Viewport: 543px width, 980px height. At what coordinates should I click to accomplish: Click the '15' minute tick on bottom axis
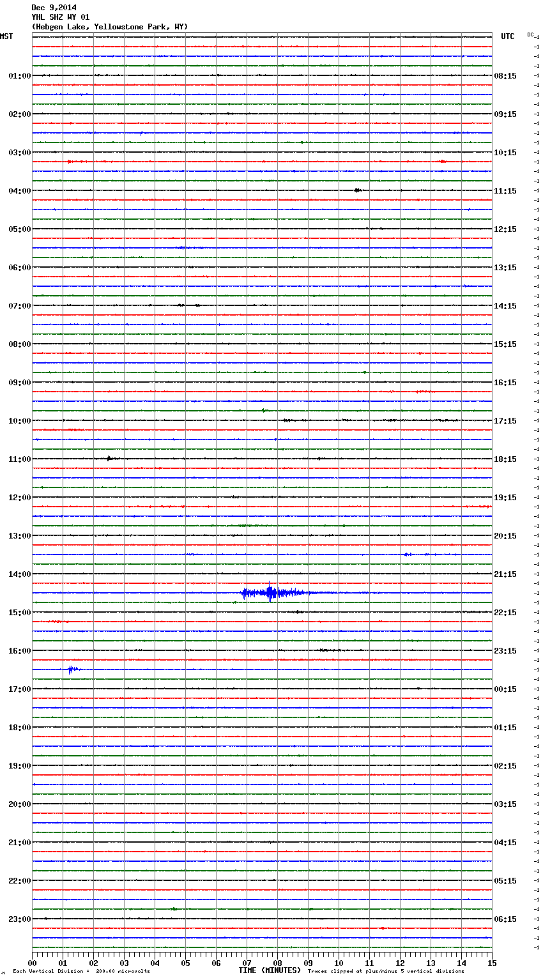pos(492,963)
